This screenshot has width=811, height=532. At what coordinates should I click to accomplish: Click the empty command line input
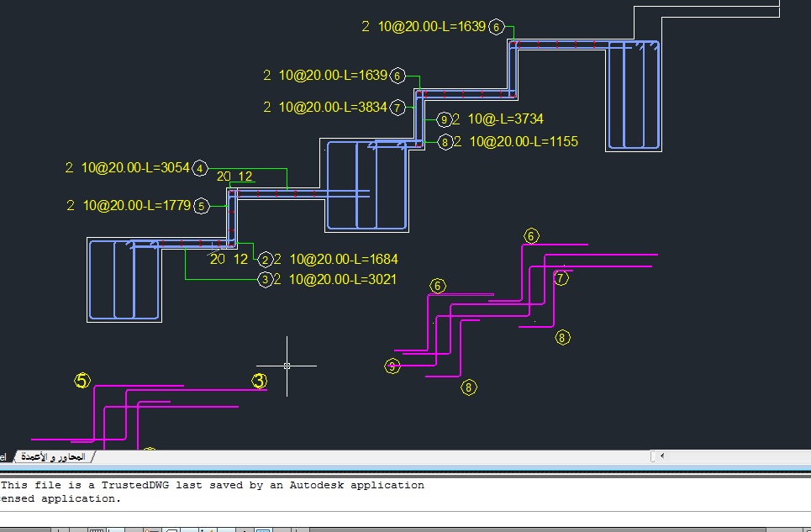(405, 519)
